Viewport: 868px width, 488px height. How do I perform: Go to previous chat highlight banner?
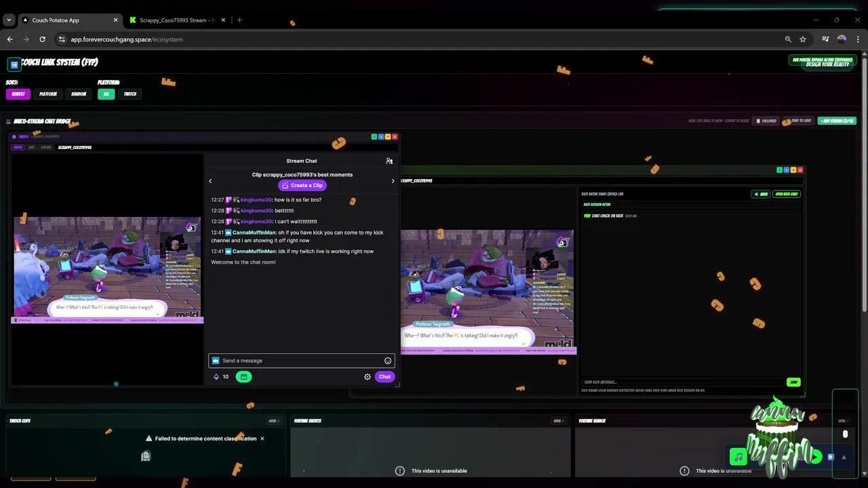(210, 181)
